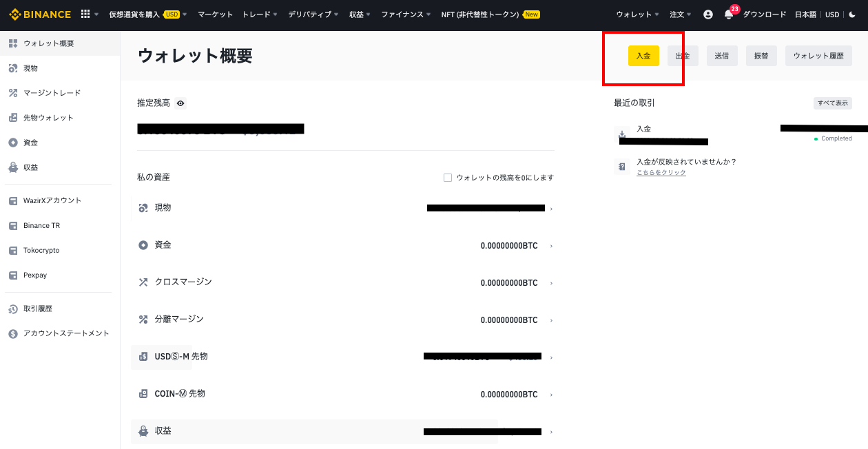
Task: Click Binance TR sidebar icon
Action: [12, 225]
